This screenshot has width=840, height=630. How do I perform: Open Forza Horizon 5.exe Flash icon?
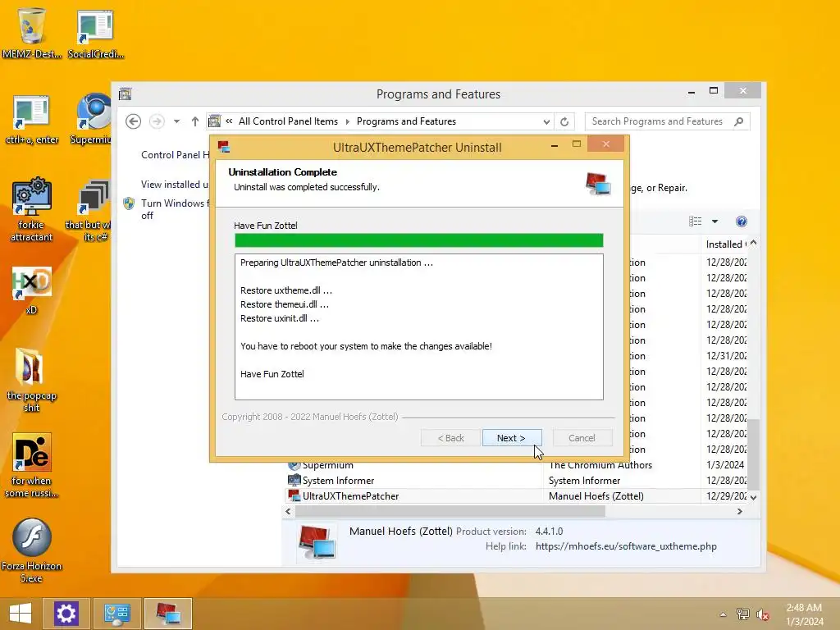click(x=32, y=550)
